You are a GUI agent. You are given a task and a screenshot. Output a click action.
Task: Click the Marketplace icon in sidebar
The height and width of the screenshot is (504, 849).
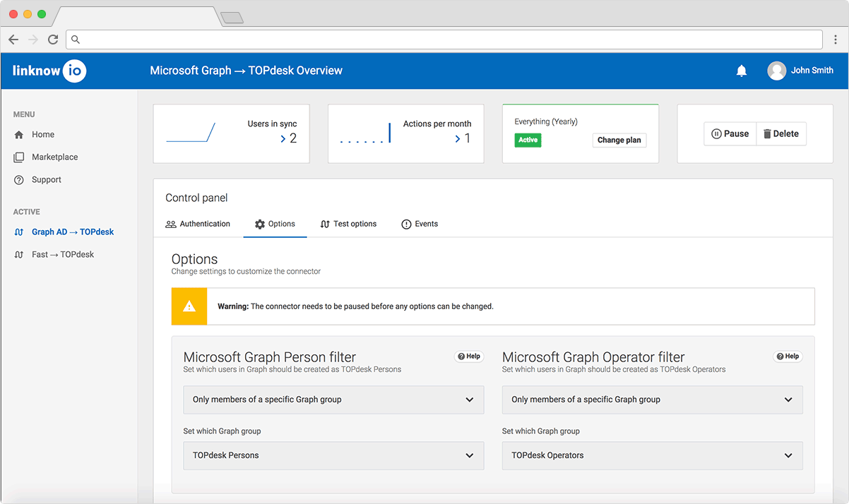point(19,157)
